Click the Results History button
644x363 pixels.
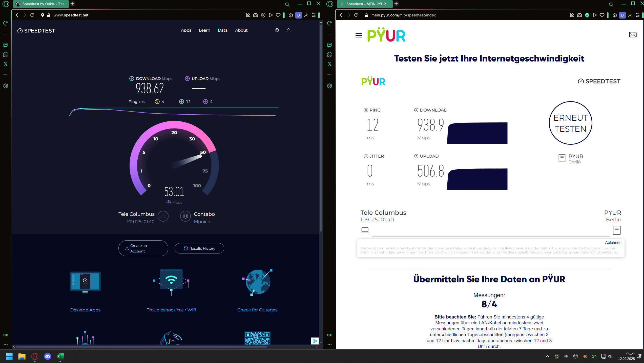click(x=199, y=248)
